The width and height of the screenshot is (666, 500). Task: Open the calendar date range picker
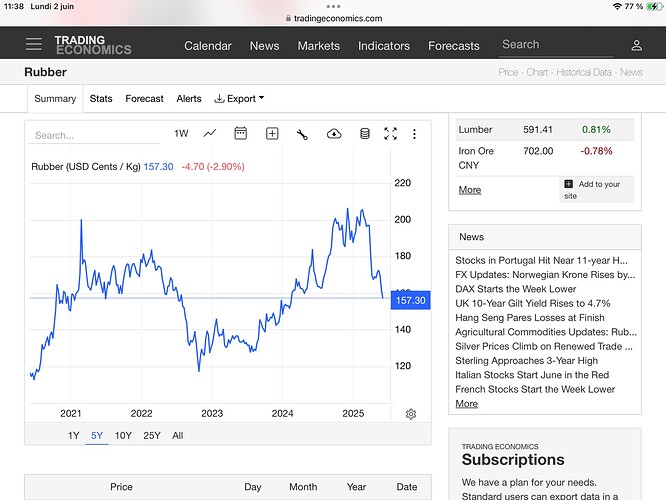tap(240, 134)
